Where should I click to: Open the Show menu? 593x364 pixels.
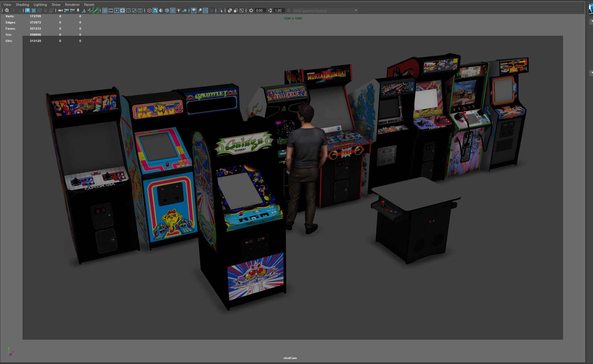[x=56, y=5]
